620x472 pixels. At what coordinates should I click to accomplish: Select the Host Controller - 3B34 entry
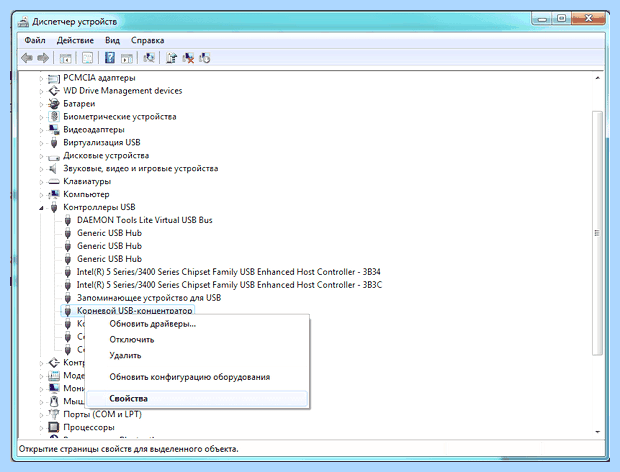coord(229,272)
